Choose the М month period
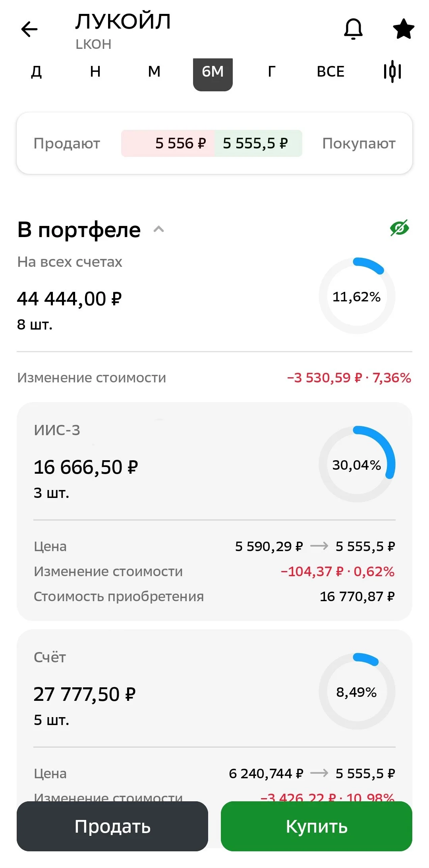The height and width of the screenshot is (868, 429). [x=154, y=72]
